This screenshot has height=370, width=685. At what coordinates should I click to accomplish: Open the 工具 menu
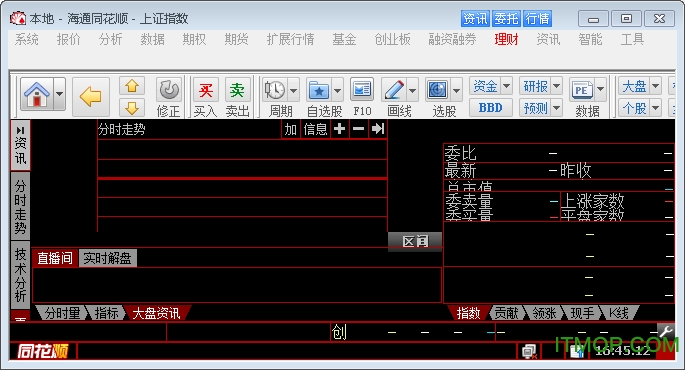click(x=632, y=40)
